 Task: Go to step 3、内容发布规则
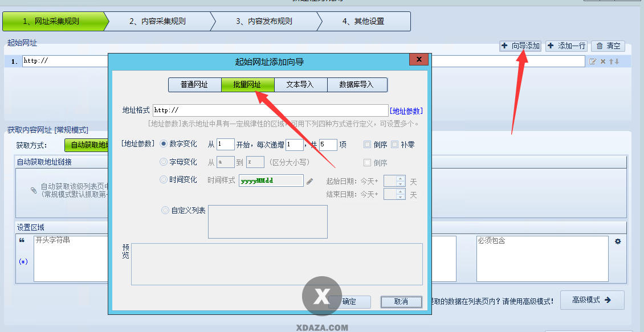click(265, 21)
